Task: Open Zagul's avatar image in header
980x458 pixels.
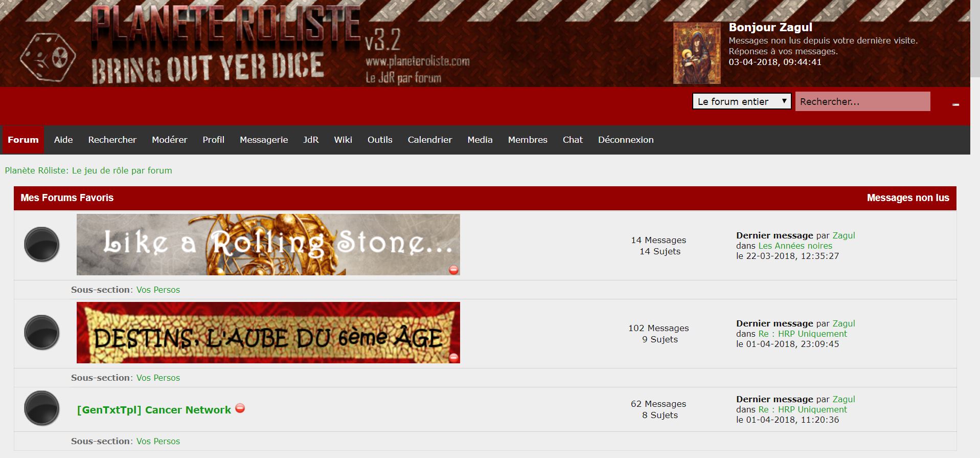Action: (x=696, y=53)
